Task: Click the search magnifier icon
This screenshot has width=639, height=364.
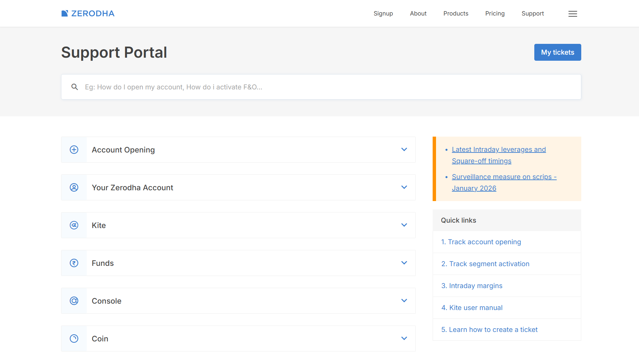Action: (x=75, y=87)
